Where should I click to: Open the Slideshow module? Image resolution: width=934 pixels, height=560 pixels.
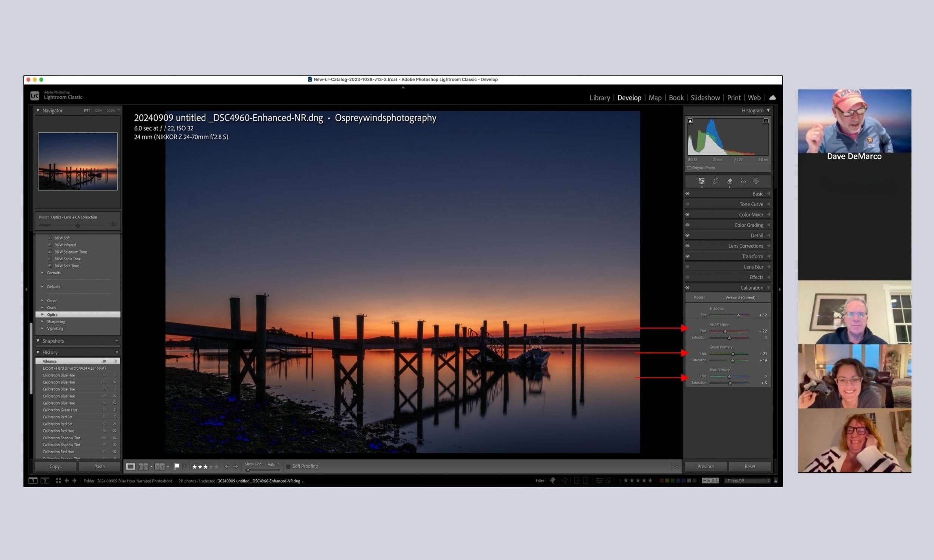705,97
